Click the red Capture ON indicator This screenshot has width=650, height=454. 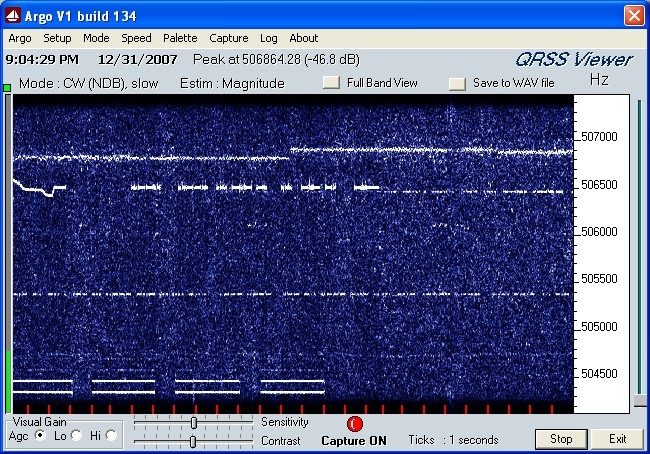click(354, 424)
